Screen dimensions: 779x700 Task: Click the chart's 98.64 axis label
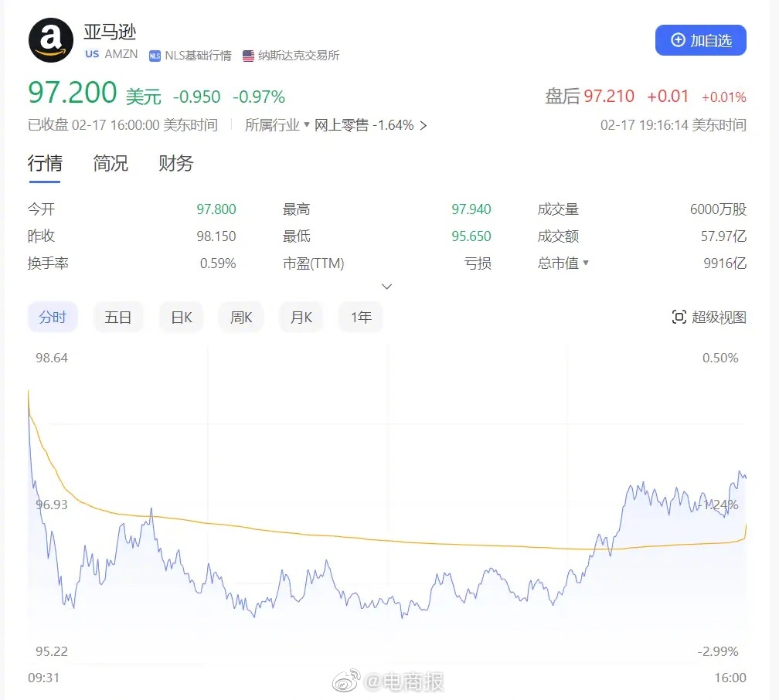coord(52,358)
